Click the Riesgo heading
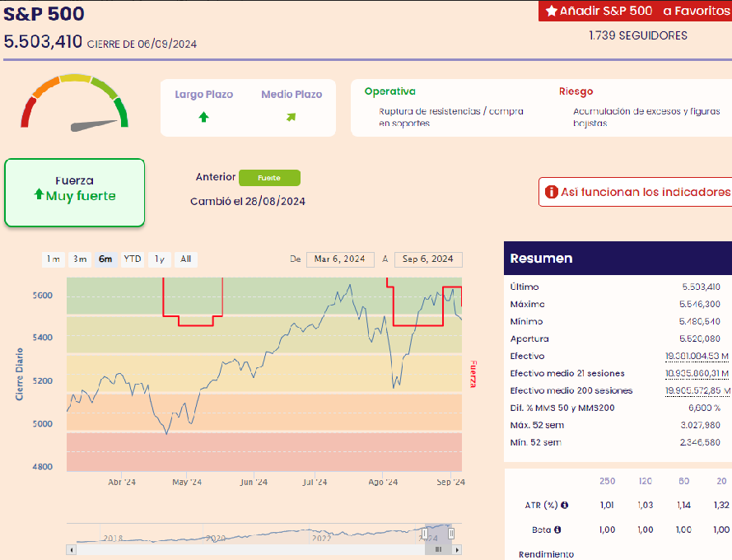Viewport: 732px width, 560px height. [x=576, y=91]
